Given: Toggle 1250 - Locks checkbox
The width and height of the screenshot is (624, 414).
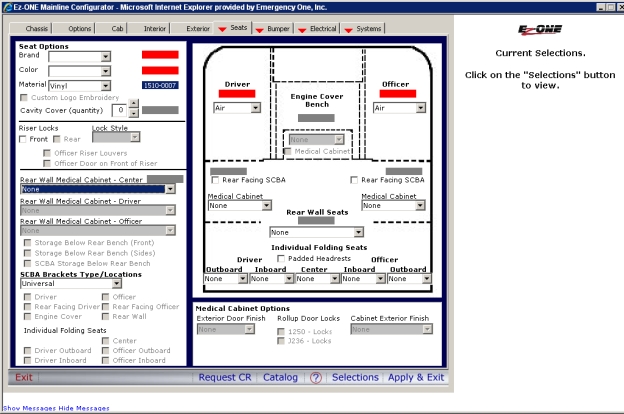Looking at the screenshot, I should (x=281, y=332).
